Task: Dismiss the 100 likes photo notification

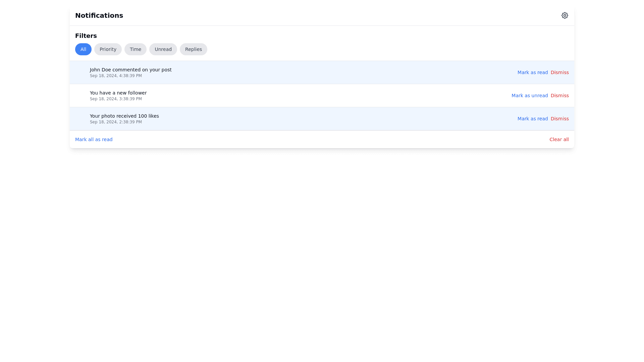Action: (559, 119)
